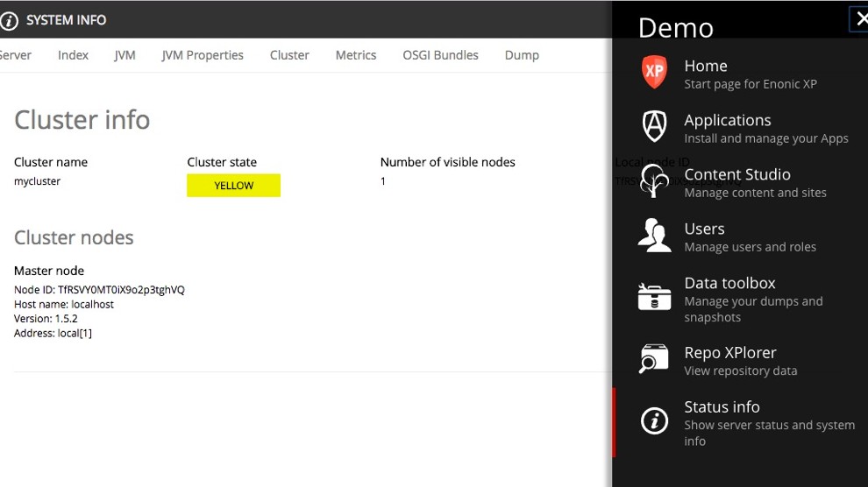Screen dimensions: 868x487
Task: Go to Home start page link
Action: [740, 73]
